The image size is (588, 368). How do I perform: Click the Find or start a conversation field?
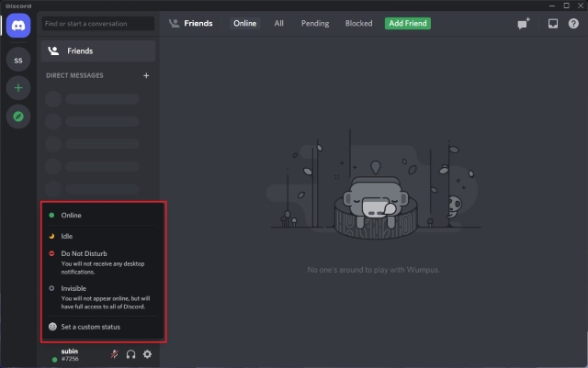point(98,23)
